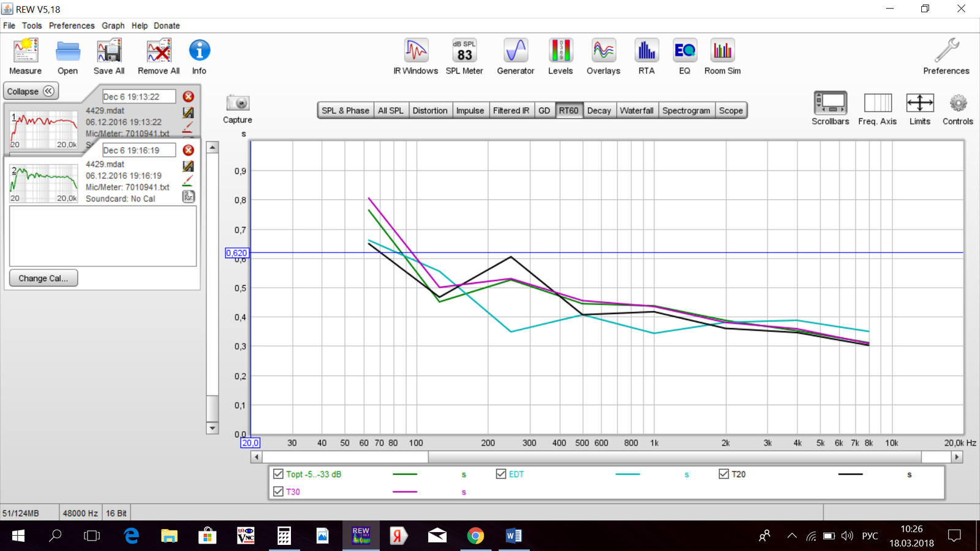The height and width of the screenshot is (551, 980).
Task: Open the Tools menu
Action: pyautogui.click(x=32, y=26)
